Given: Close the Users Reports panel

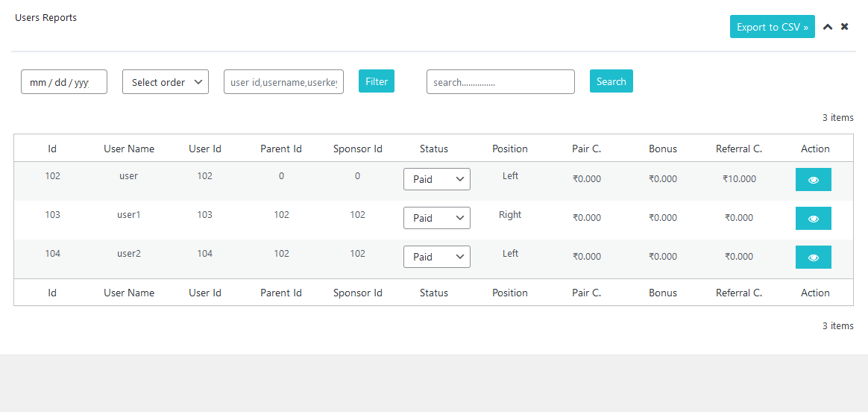Looking at the screenshot, I should [845, 27].
